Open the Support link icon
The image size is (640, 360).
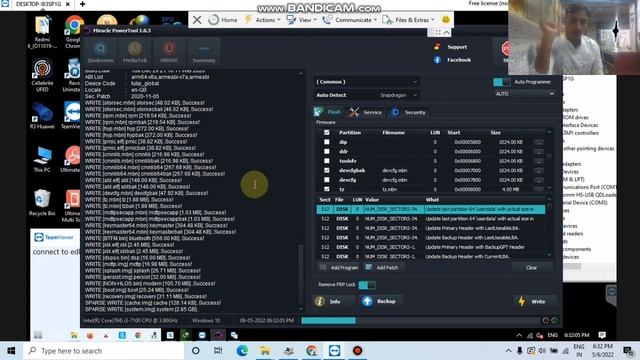[x=437, y=47]
